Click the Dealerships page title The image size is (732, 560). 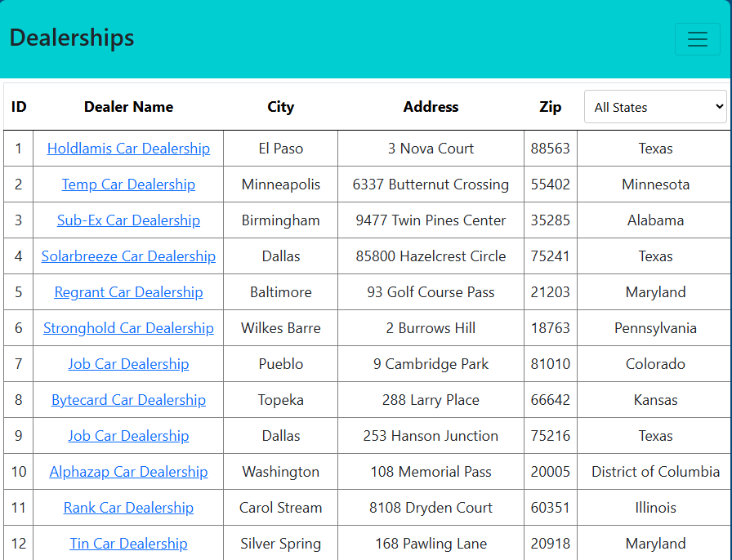pos(71,38)
